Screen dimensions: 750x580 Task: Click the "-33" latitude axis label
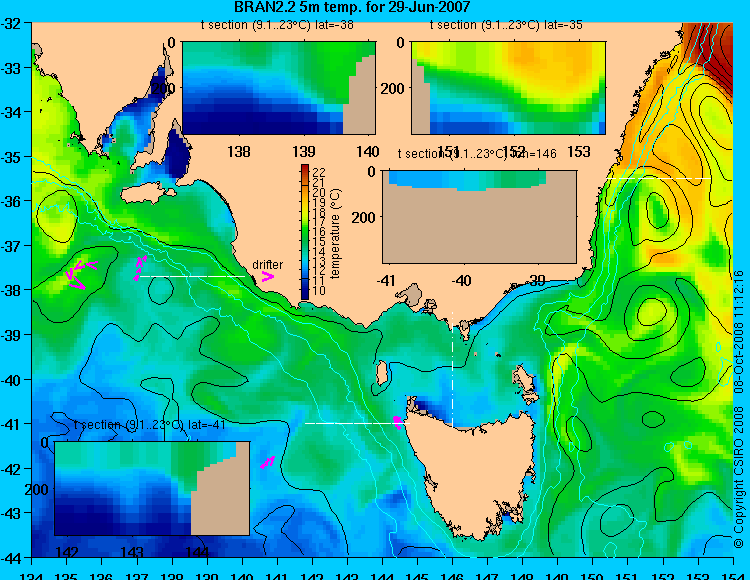(x=11, y=68)
